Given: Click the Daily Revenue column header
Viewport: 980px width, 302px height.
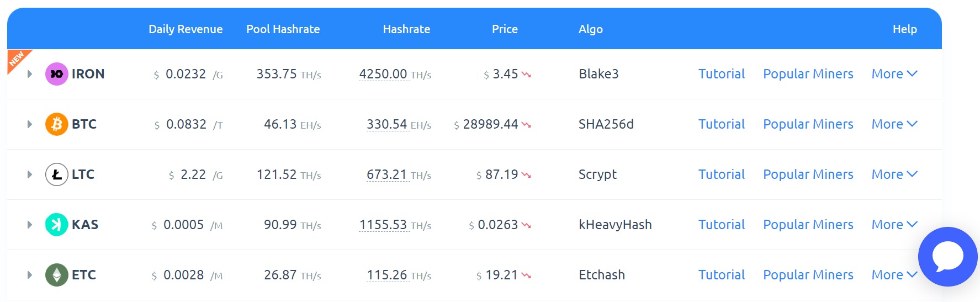Looking at the screenshot, I should pos(186,29).
